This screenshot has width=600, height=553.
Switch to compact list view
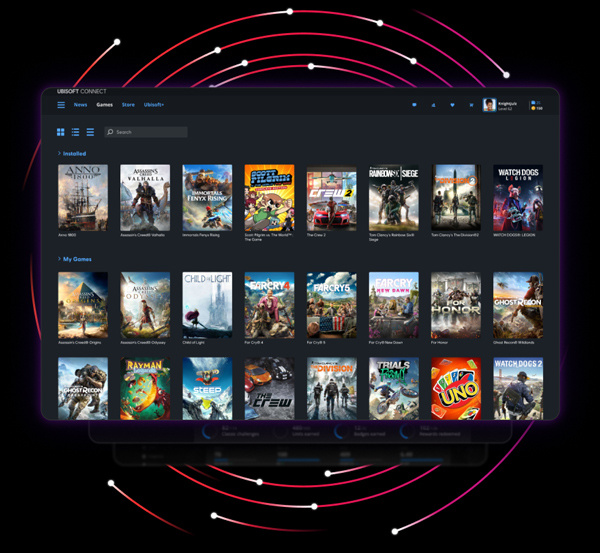90,132
